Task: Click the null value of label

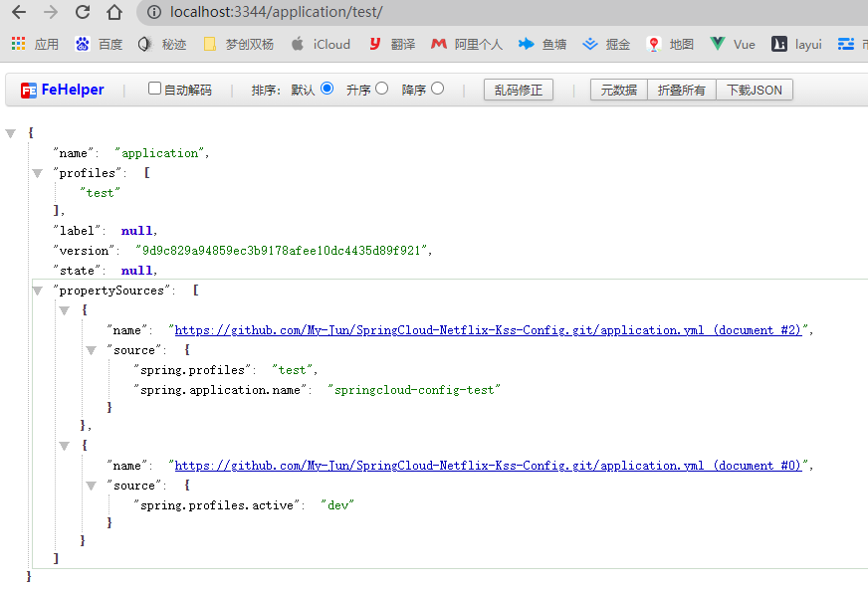Action: pyautogui.click(x=136, y=231)
